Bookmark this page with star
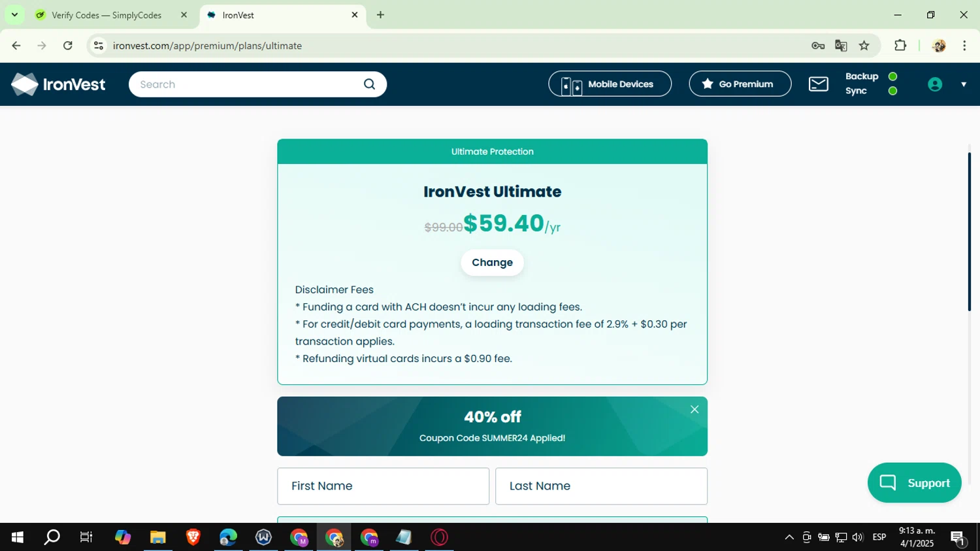Screen dimensions: 980x551 pos(864,46)
